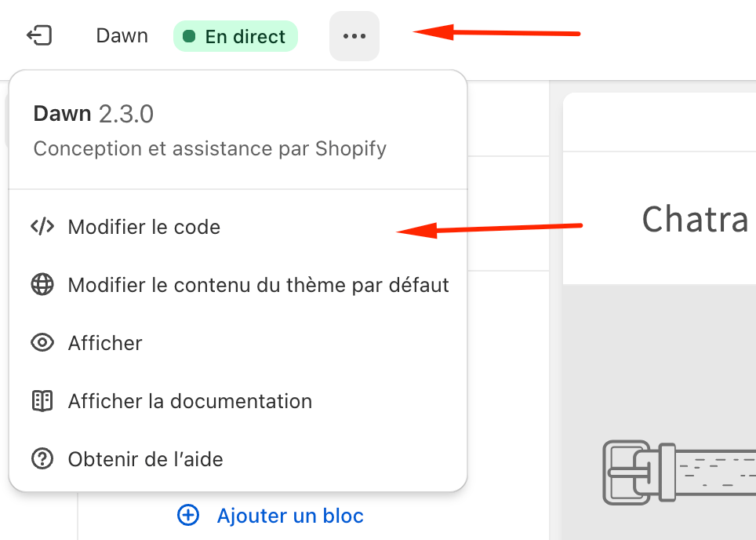Click the green dot in En direct badge

(x=190, y=35)
